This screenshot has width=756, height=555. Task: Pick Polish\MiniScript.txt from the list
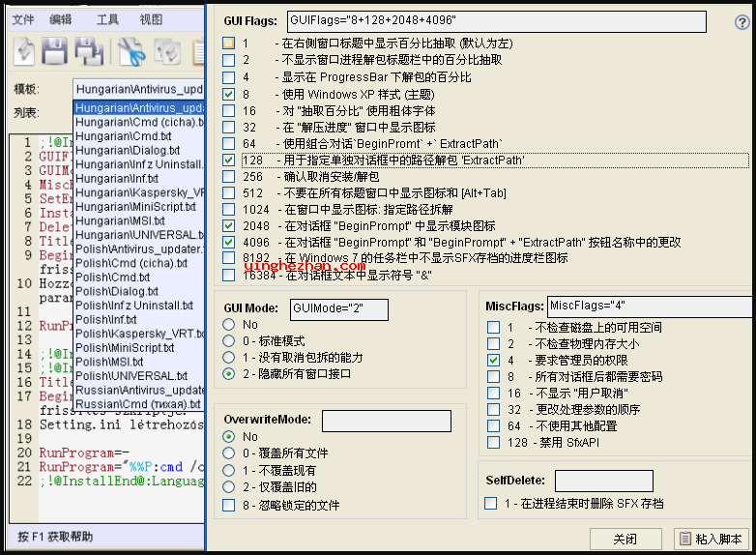pos(139,348)
